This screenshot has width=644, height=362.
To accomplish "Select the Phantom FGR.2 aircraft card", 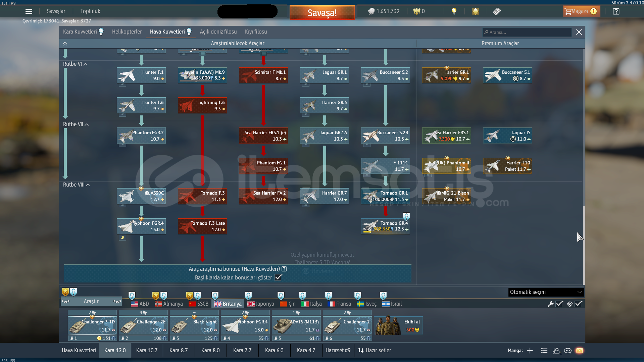I will click(141, 136).
